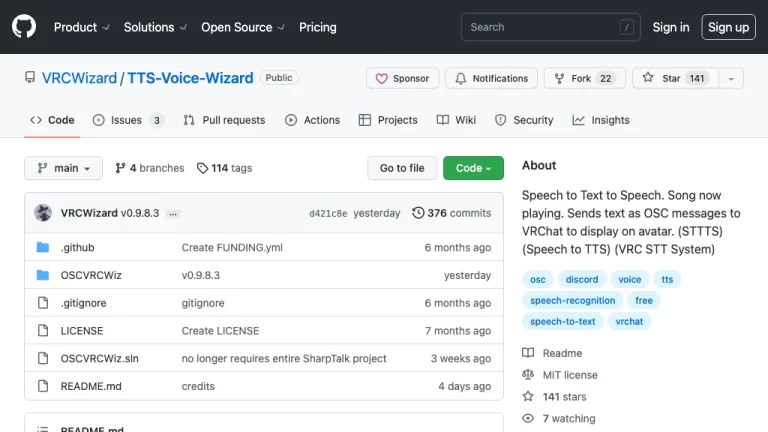Click the GitHub logo icon
This screenshot has height=432, width=768.
click(x=24, y=27)
